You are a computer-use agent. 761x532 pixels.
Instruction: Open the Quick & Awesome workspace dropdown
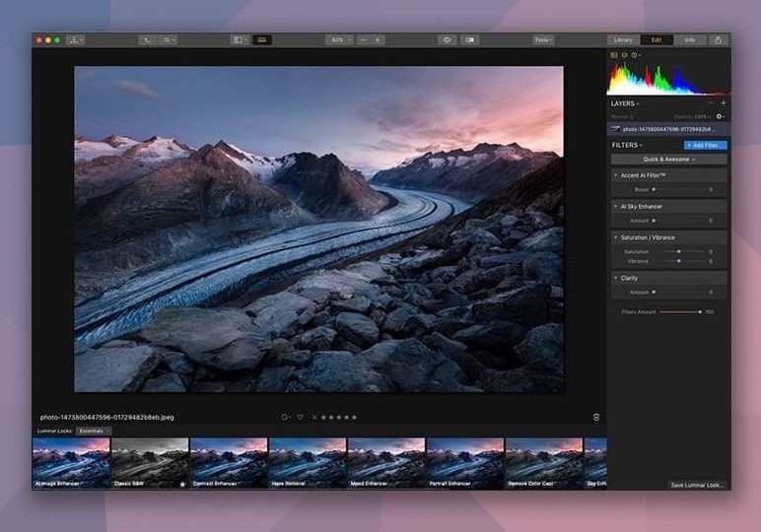tap(668, 159)
